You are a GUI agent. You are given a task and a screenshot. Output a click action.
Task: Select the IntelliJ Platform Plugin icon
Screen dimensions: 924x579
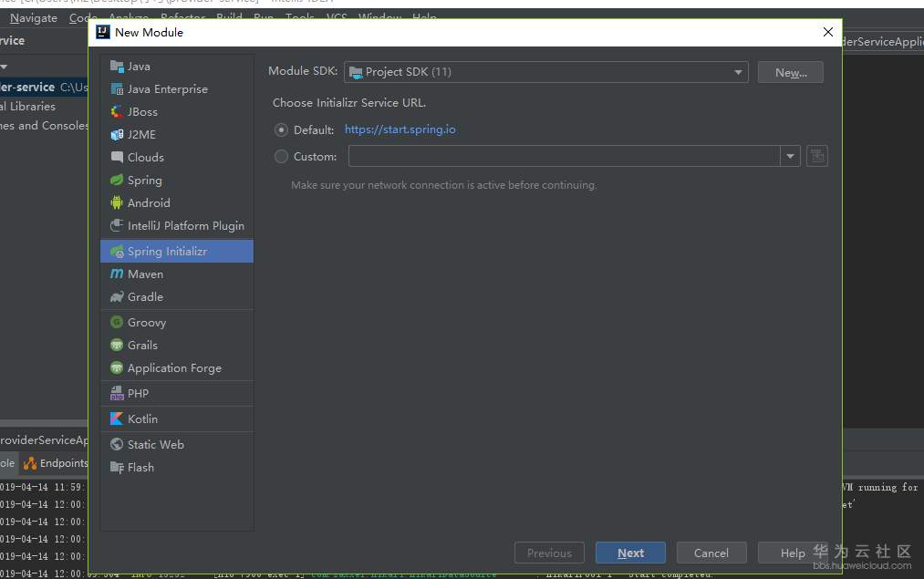117,225
